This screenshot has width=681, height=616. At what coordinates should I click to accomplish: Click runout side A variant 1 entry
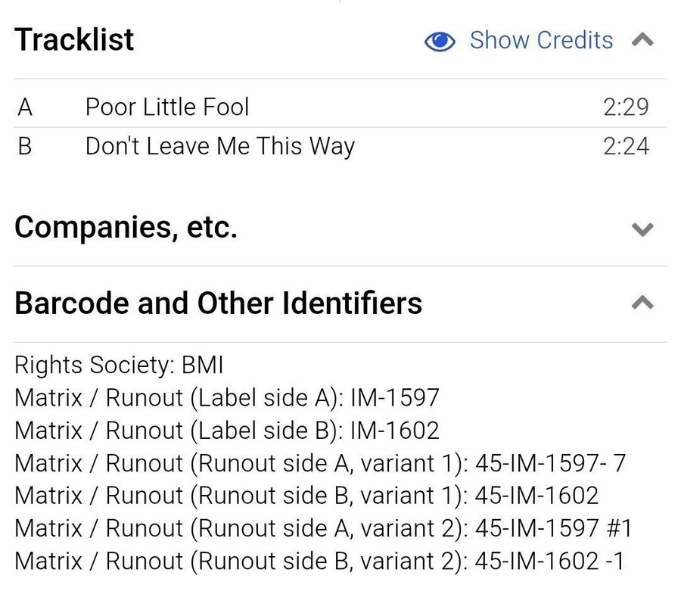pos(319,463)
